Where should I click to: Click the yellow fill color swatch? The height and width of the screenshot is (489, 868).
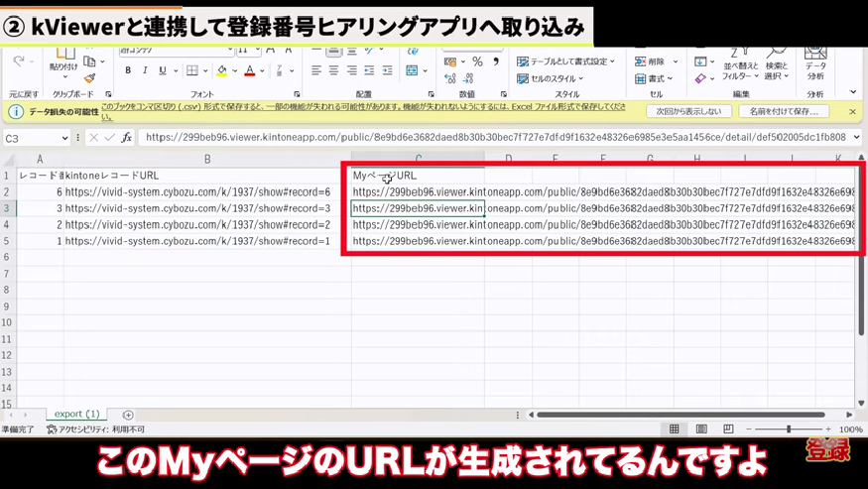pyautogui.click(x=222, y=71)
